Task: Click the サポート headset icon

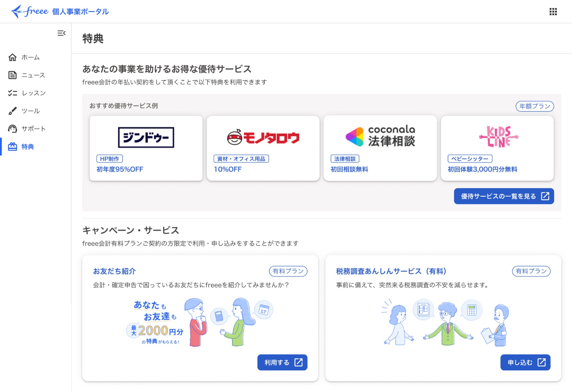Action: 12,129
